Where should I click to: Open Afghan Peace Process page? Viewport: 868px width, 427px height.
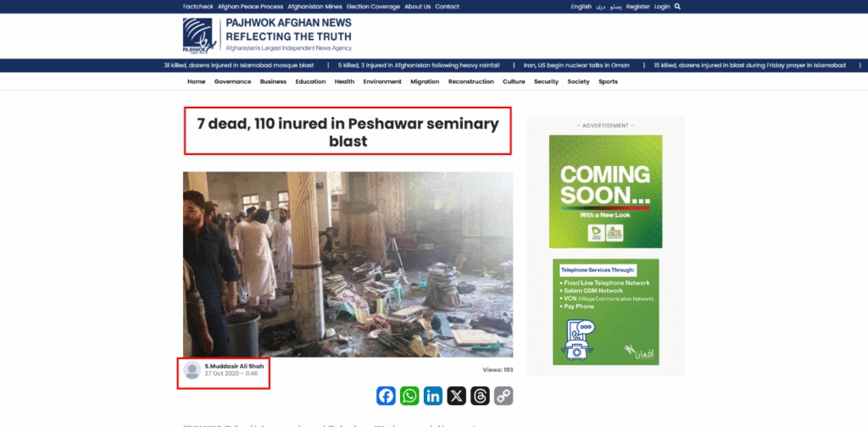coord(250,7)
